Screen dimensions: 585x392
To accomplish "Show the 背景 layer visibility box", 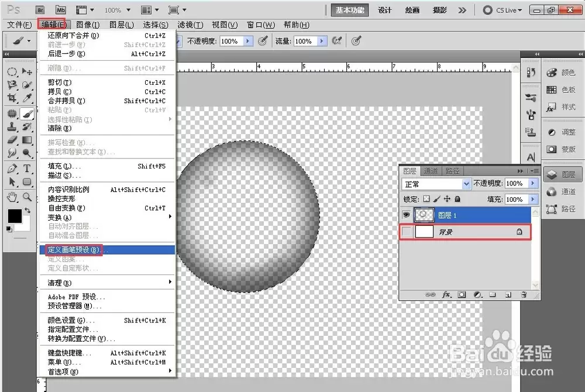I will pyautogui.click(x=406, y=232).
